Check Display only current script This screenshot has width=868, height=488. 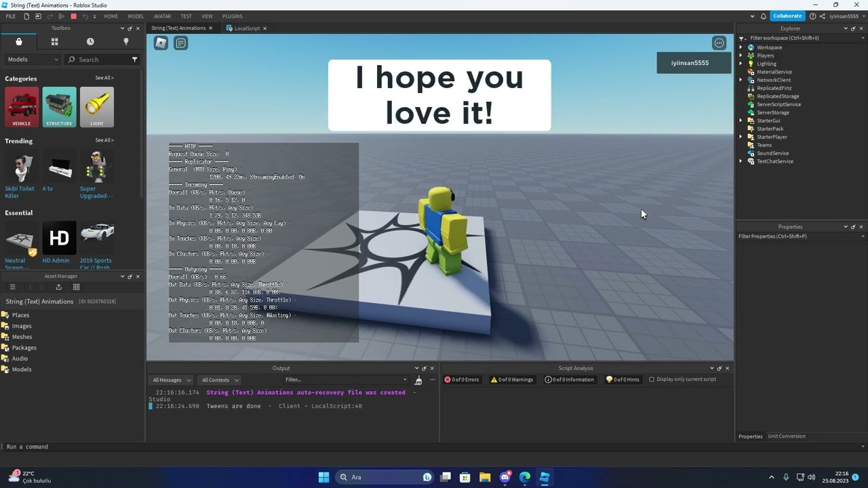(652, 380)
